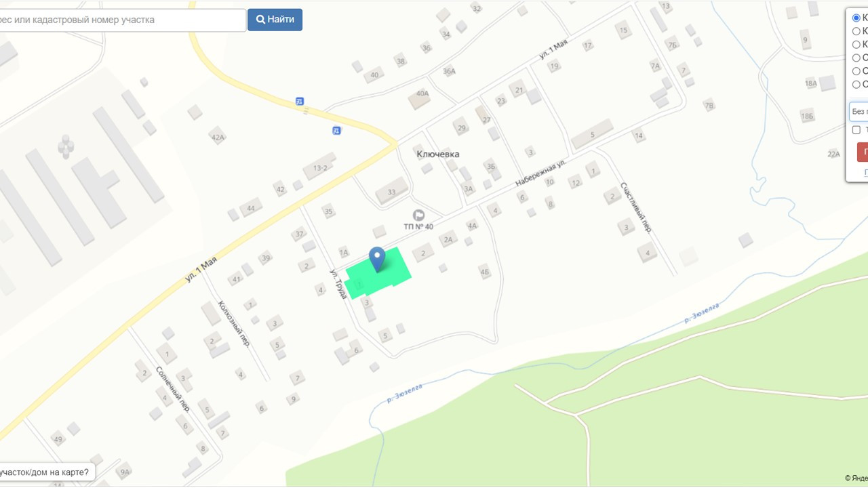Open the 'Без' dropdown in side panel
This screenshot has height=488, width=868.
859,111
